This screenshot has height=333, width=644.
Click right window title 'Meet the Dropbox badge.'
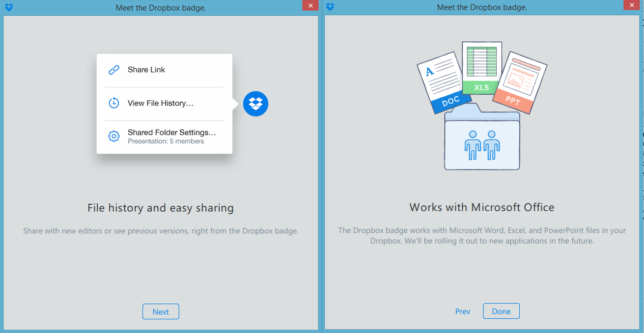click(x=482, y=7)
